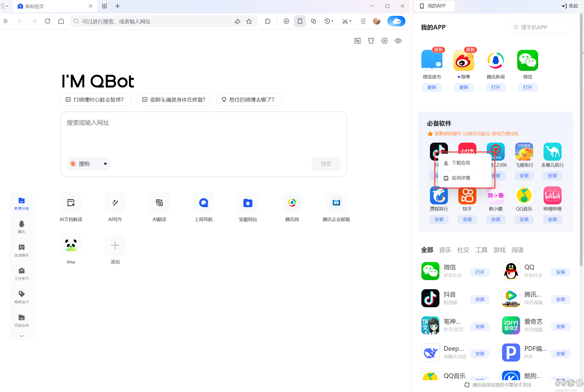Open the browser downloads panel

coord(286,21)
